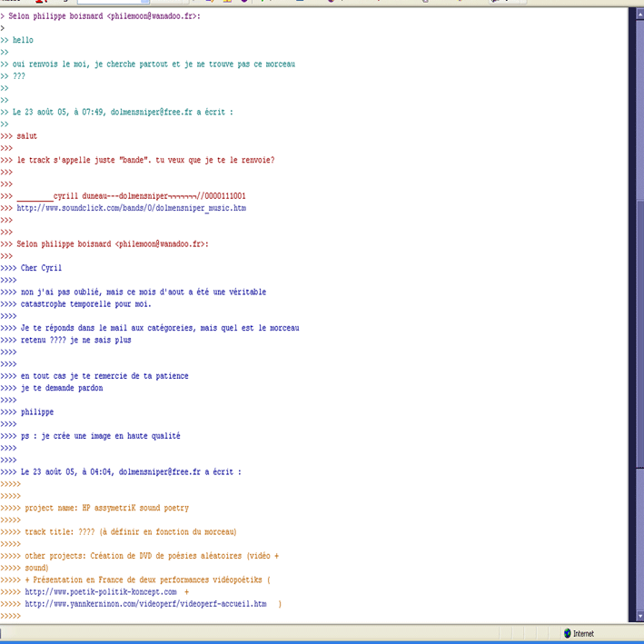
Task: Click the first 'Selon philippe boisnard' line at top
Action: 100,16
